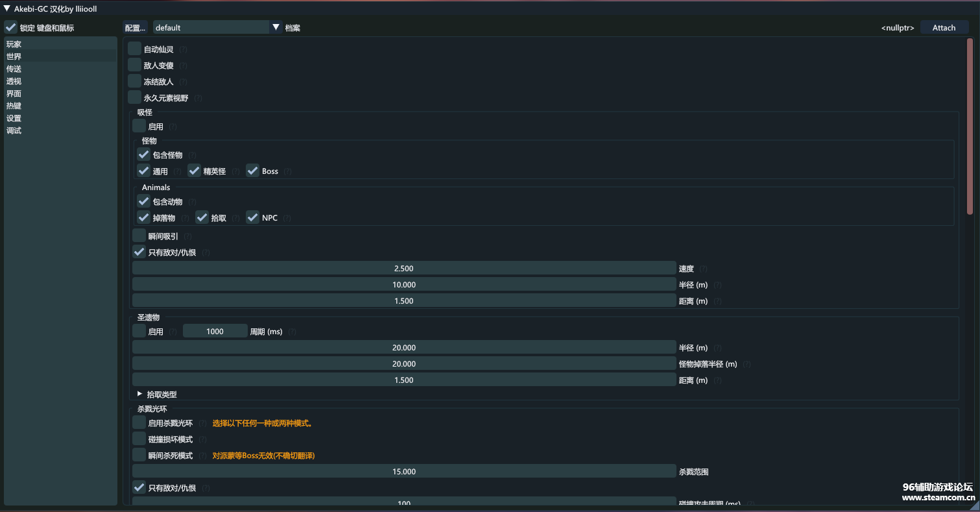Collapse the Akebi-GC window title triangle
The width and height of the screenshot is (980, 512).
pyautogui.click(x=7, y=8)
